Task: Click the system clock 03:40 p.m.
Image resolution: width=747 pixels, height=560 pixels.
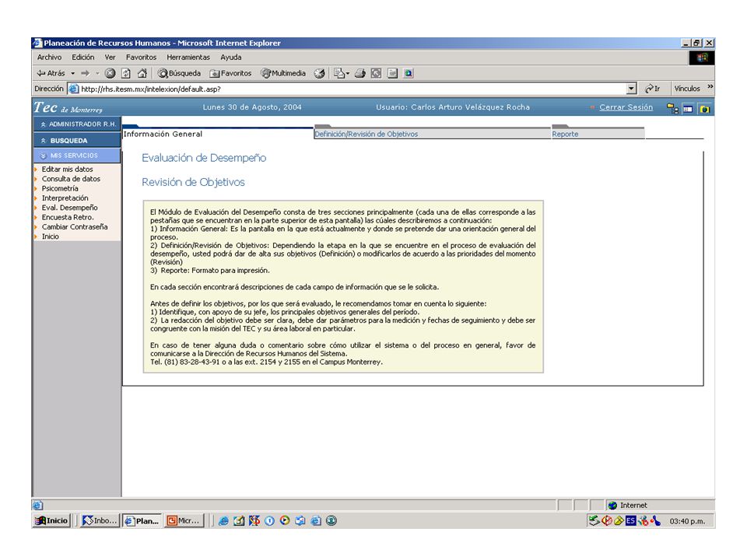Action: (687, 521)
